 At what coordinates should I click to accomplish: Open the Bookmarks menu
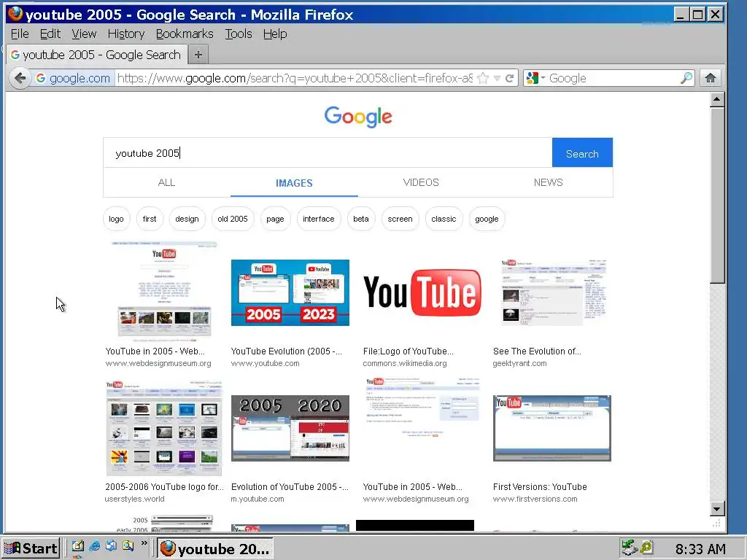pos(185,34)
